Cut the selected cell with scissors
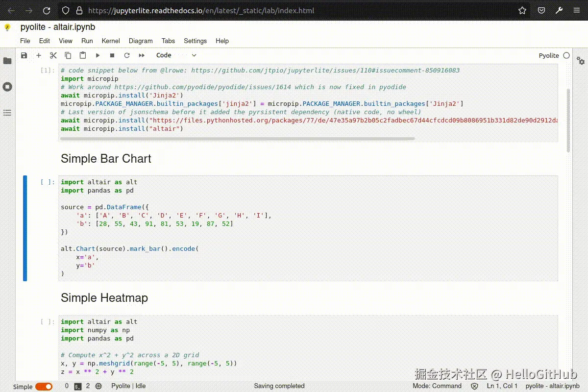This screenshot has width=588, height=392. (53, 55)
